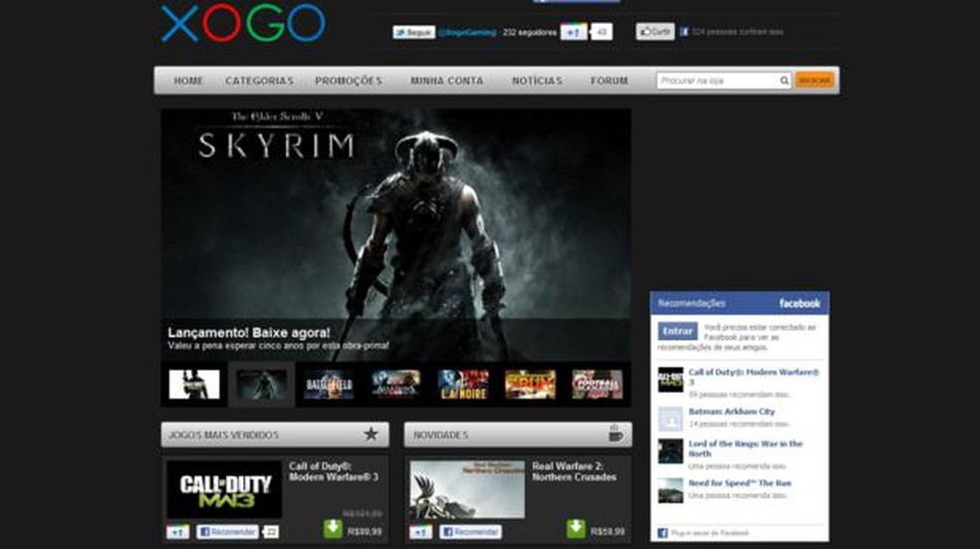Click the Novidades header text

[440, 434]
